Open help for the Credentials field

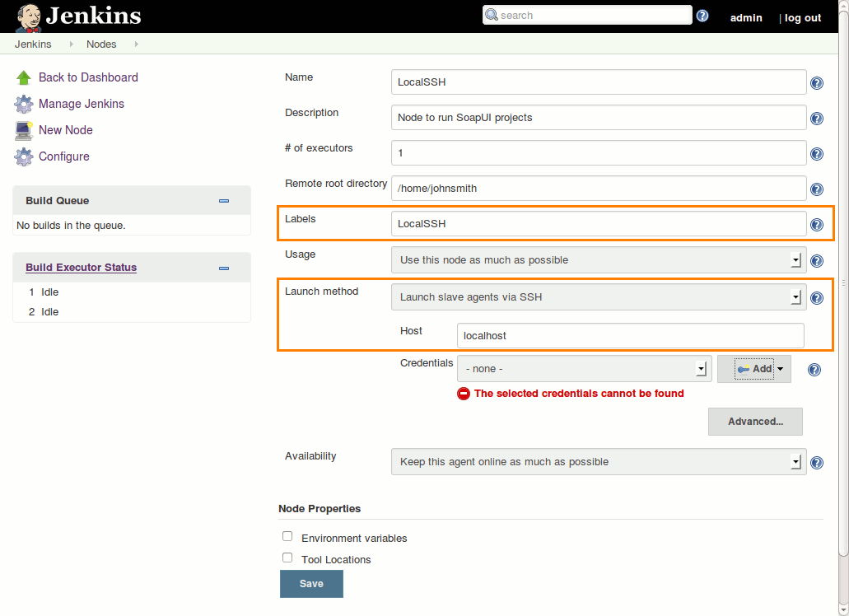(x=814, y=369)
